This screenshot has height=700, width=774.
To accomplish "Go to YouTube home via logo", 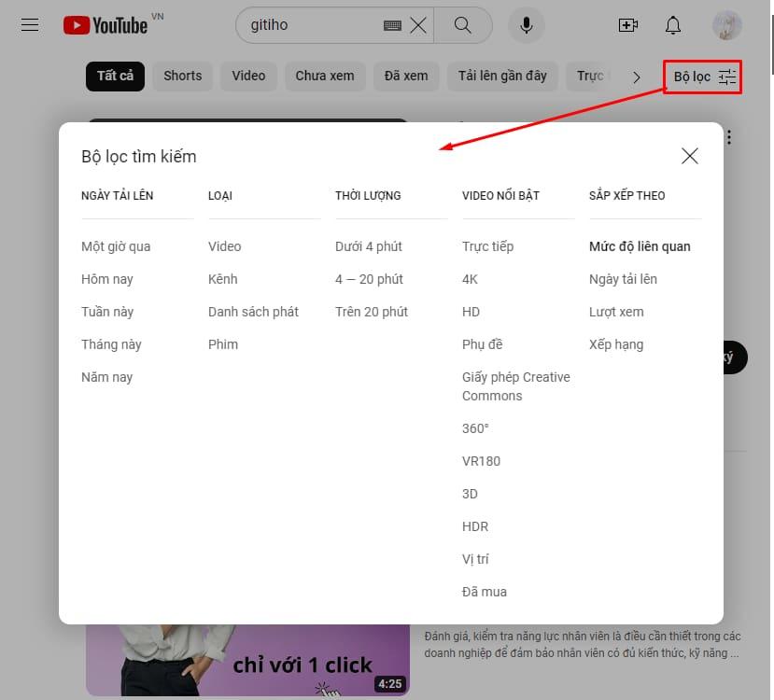I will coord(106,25).
